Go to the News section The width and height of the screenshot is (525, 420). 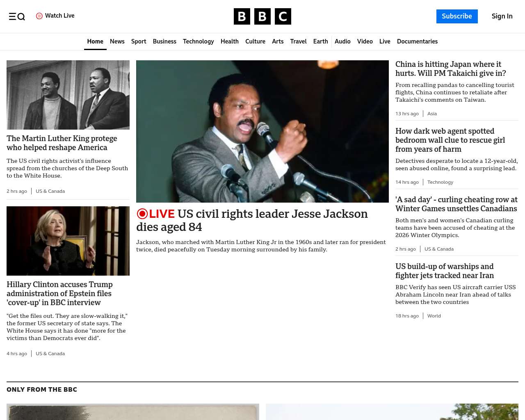click(x=117, y=41)
